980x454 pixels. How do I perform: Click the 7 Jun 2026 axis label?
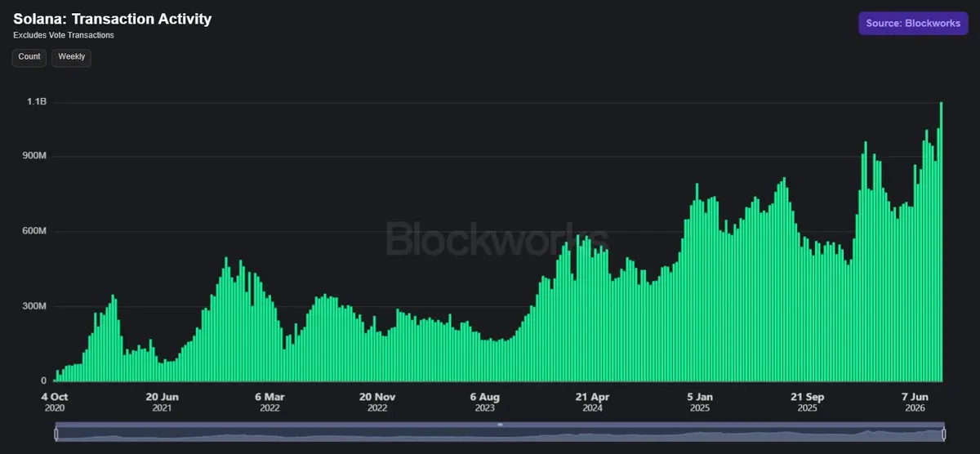click(x=915, y=402)
